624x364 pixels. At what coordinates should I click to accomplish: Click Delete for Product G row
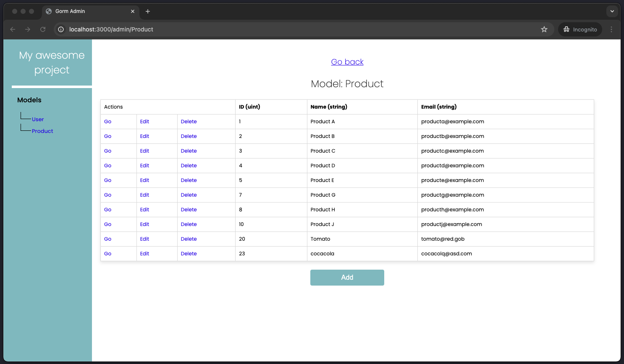(189, 195)
